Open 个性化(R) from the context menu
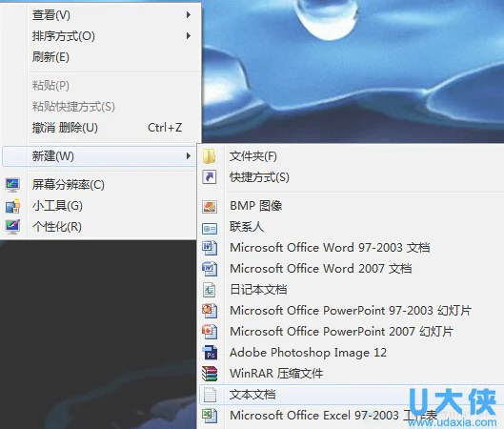This screenshot has height=429, width=504. click(99, 227)
